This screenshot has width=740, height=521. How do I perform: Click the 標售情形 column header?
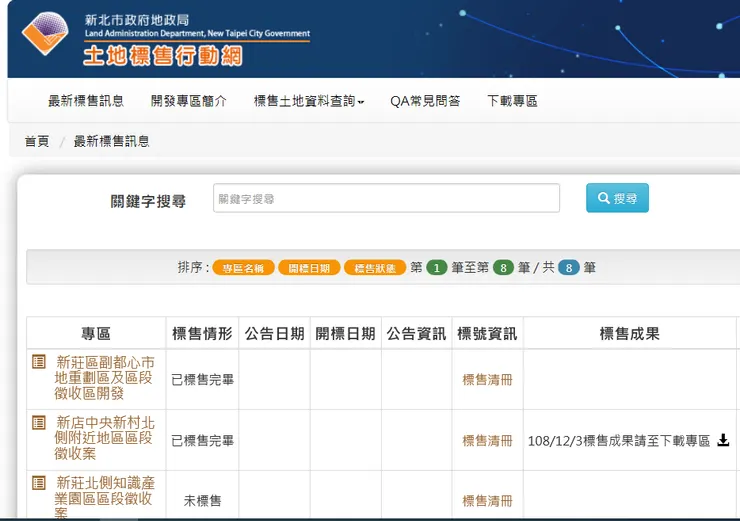click(202, 334)
